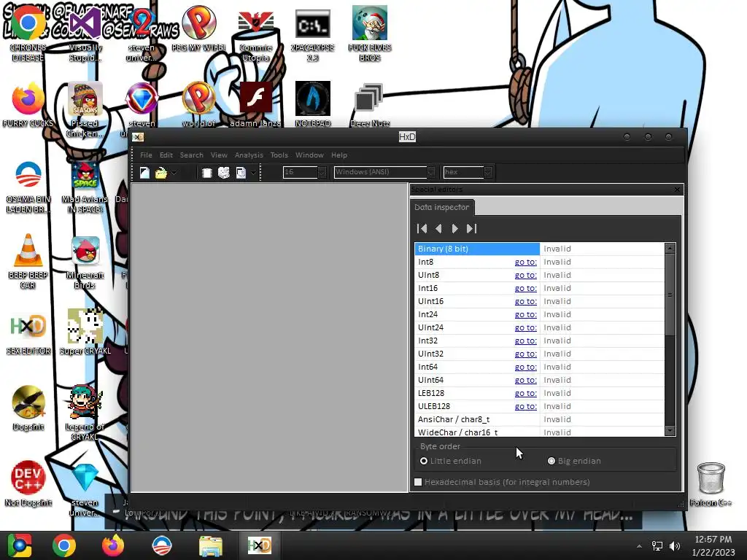The height and width of the screenshot is (560, 747).
Task: Click the Open RAM memory chip icon
Action: pyautogui.click(x=206, y=172)
